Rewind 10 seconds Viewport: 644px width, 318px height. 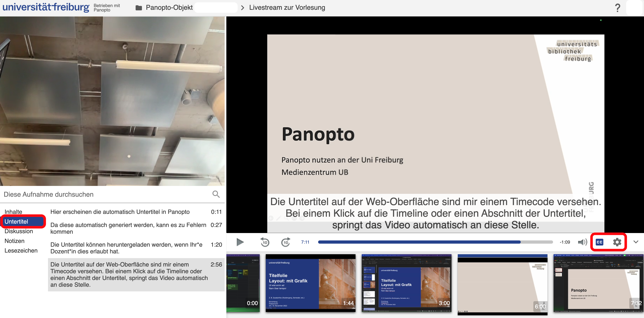click(265, 242)
